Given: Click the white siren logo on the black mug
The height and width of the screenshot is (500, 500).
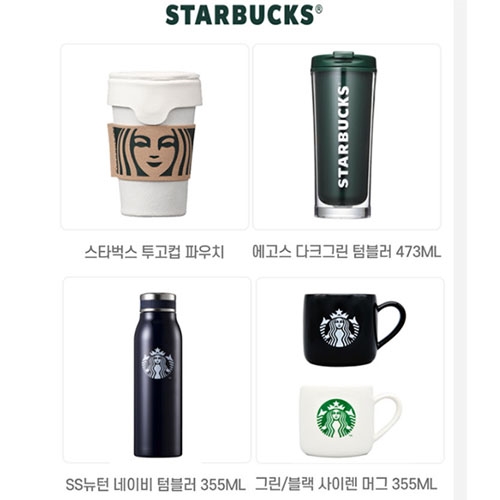Looking at the screenshot, I should click(x=339, y=329).
